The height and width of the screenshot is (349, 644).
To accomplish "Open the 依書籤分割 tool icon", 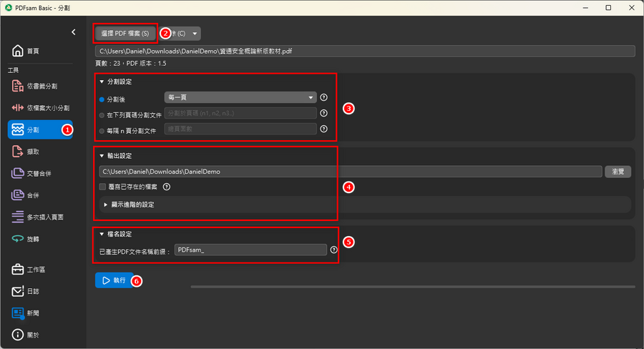I will tap(18, 86).
